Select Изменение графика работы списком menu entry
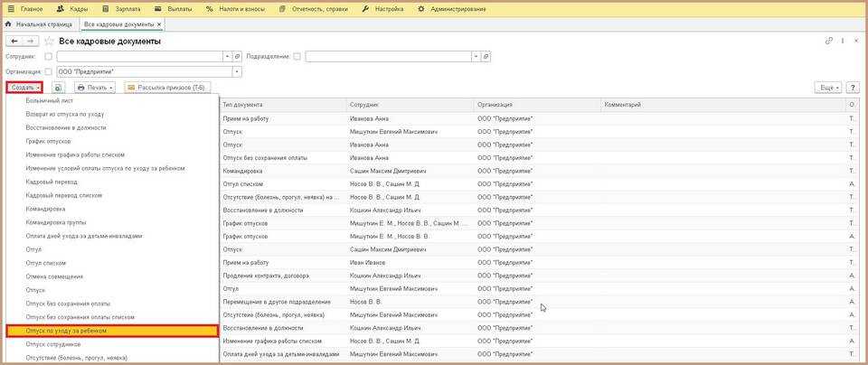The height and width of the screenshot is (365, 868). click(x=112, y=154)
